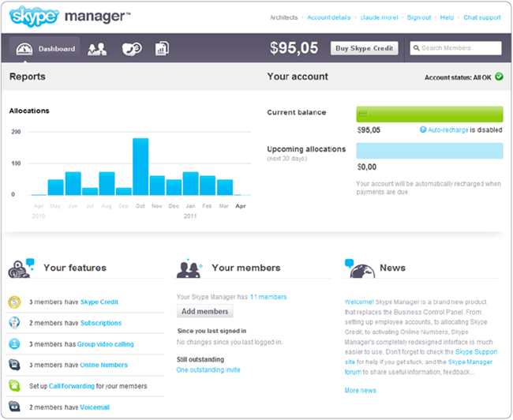
Task: Click the Architects company name
Action: click(283, 17)
